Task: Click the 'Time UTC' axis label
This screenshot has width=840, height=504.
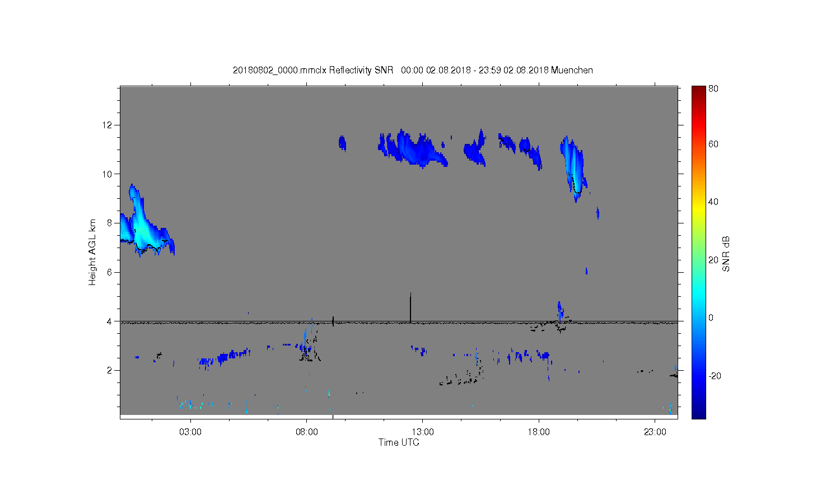Action: tap(399, 442)
